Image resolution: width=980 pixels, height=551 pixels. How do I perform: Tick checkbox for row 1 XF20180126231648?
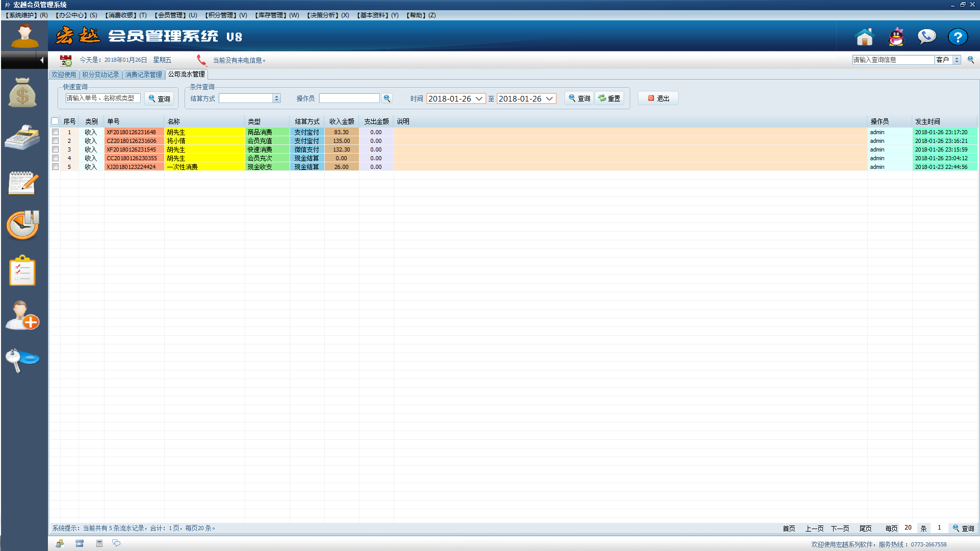55,132
